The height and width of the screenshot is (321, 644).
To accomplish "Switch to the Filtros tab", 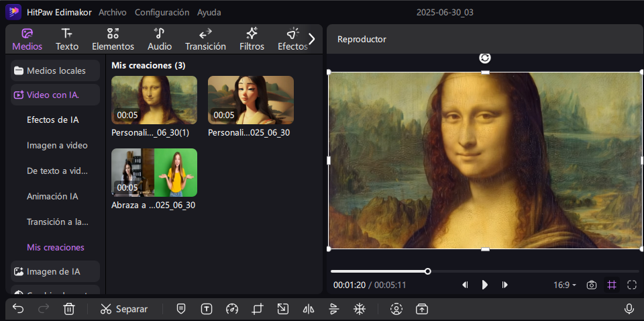I will tap(252, 40).
